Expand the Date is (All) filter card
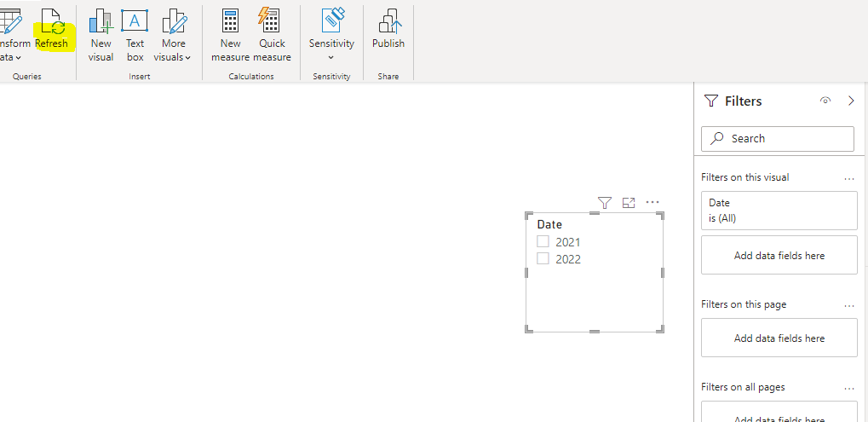This screenshot has width=868, height=422. pyautogui.click(x=779, y=211)
